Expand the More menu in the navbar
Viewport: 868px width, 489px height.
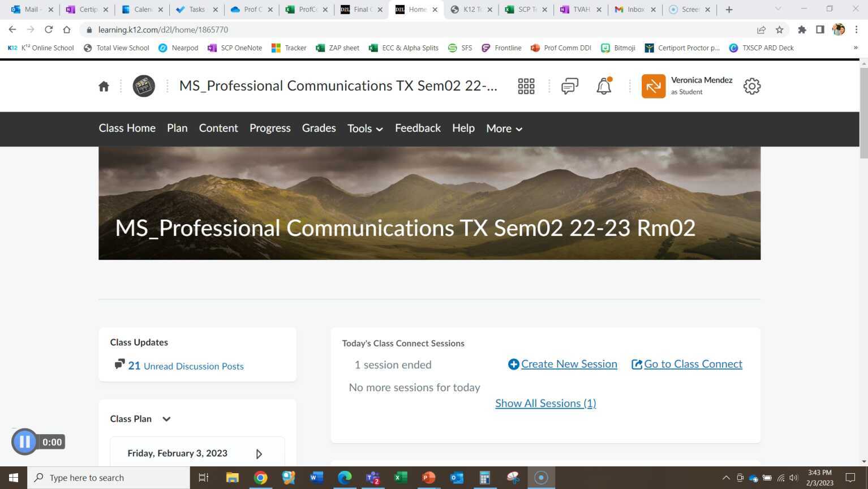(x=502, y=128)
